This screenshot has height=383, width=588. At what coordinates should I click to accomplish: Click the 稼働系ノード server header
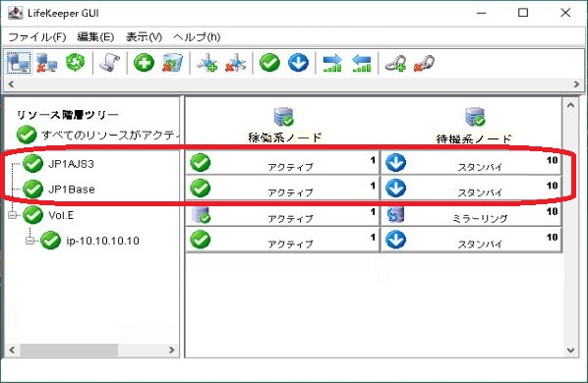click(284, 126)
